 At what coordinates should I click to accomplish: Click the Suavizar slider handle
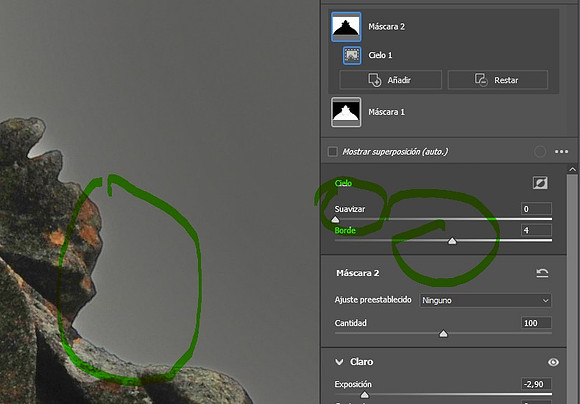[x=335, y=219]
